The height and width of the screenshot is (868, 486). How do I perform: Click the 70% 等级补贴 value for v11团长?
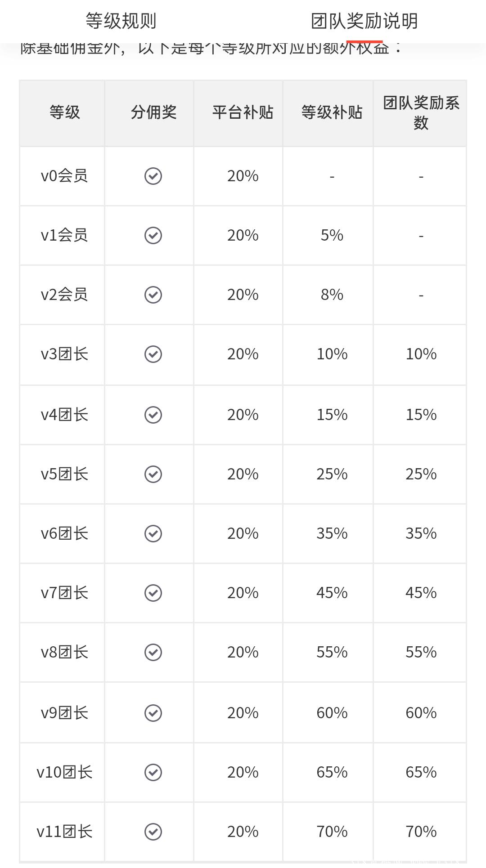pos(332,832)
